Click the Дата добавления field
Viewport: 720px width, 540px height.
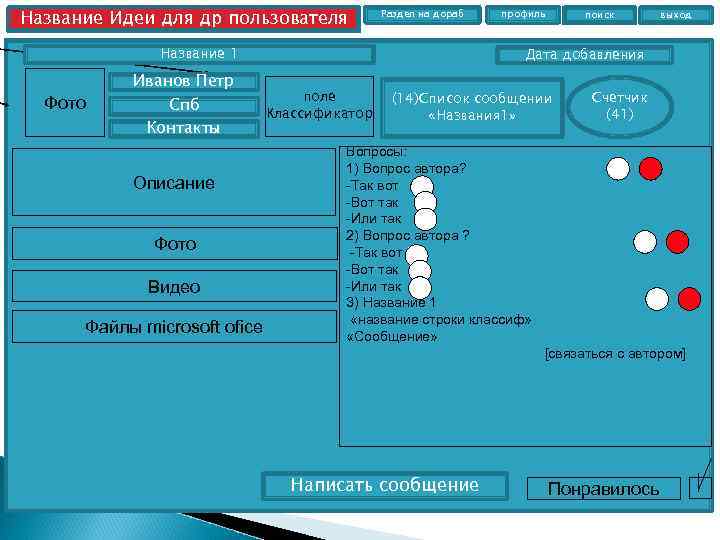(x=584, y=55)
